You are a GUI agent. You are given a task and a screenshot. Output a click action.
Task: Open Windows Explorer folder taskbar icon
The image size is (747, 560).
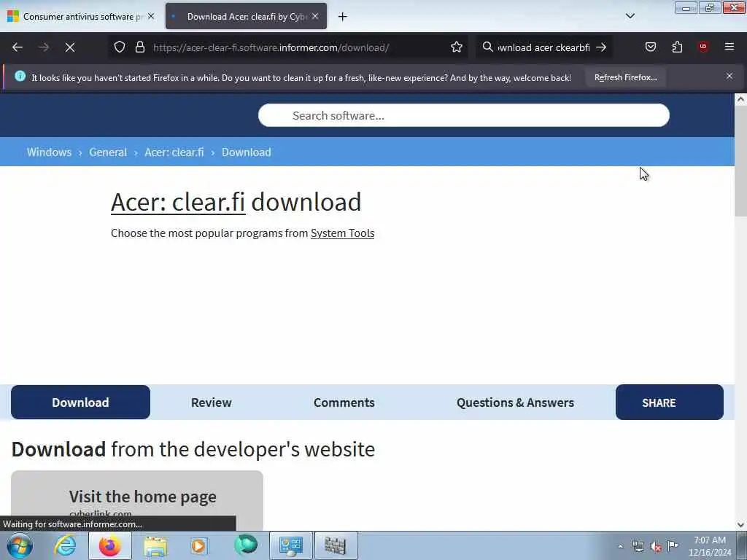[x=155, y=545]
